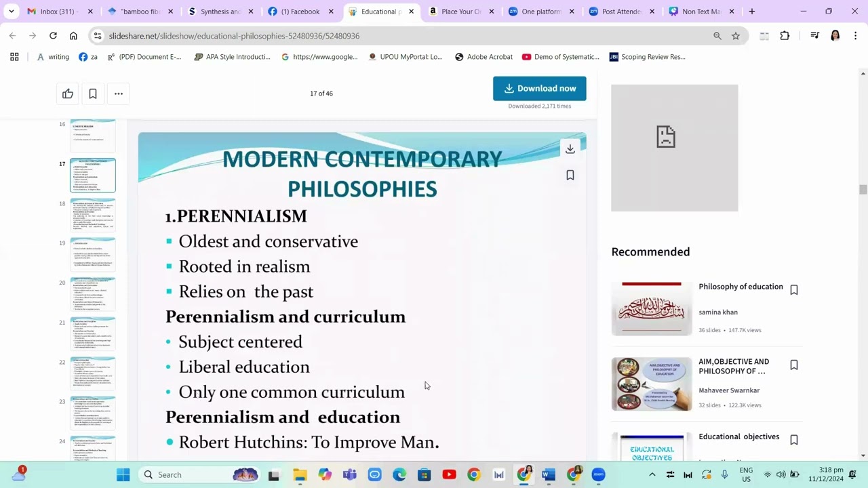Open the three-dot more options menu
The height and width of the screenshot is (488, 868).
click(x=119, y=94)
